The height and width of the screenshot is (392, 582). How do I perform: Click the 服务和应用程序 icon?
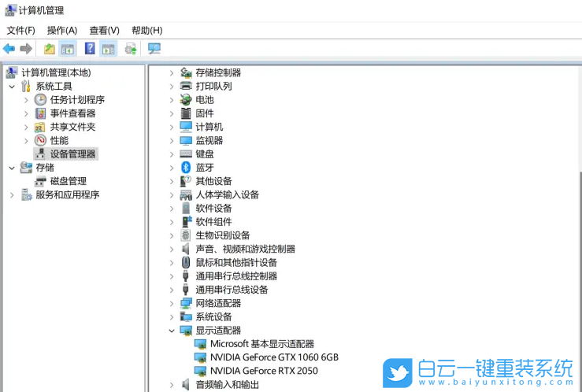coord(26,194)
